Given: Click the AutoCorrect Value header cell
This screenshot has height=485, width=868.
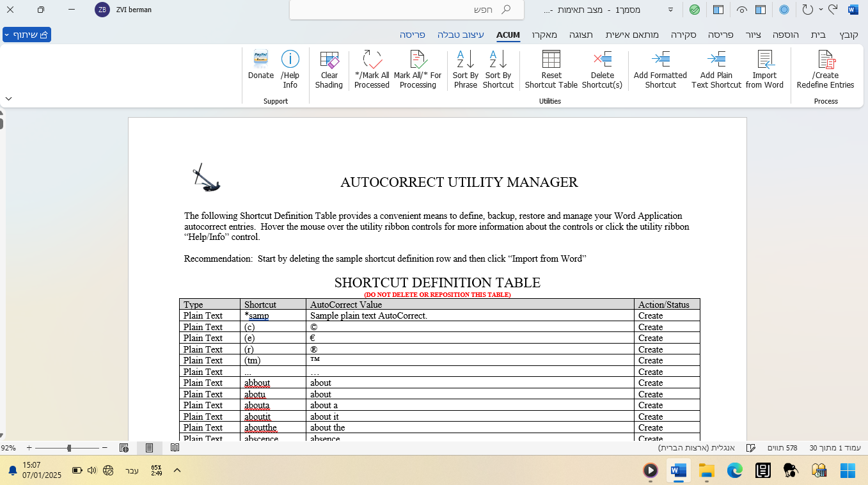Looking at the screenshot, I should pos(470,305).
